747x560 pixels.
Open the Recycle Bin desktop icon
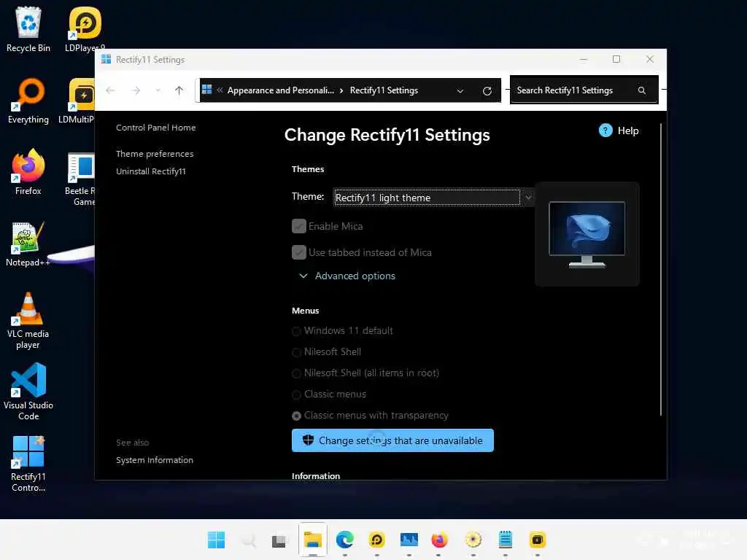[28, 29]
